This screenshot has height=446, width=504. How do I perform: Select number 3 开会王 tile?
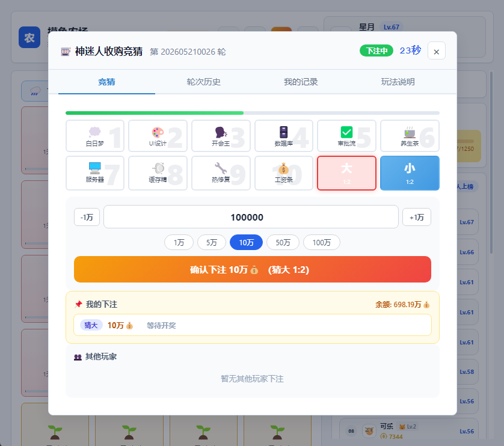[x=221, y=136]
